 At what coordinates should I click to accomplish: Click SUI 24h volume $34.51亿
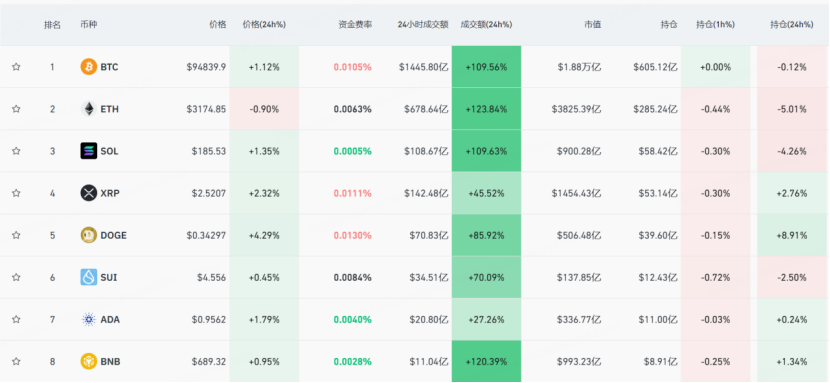[429, 277]
